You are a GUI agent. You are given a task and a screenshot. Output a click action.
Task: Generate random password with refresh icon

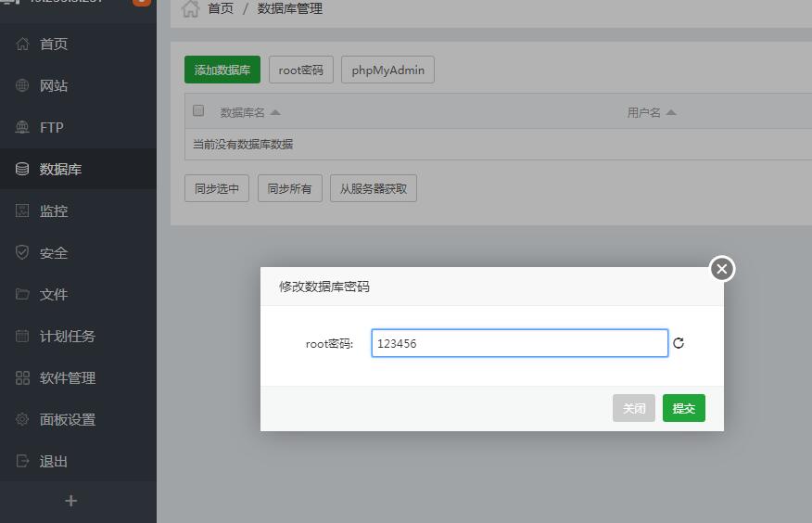[679, 343]
